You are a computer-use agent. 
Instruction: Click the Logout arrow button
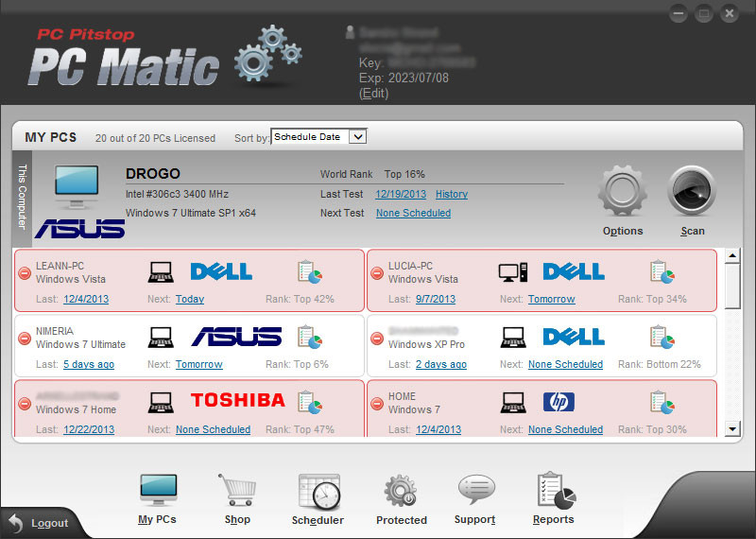coord(39,523)
